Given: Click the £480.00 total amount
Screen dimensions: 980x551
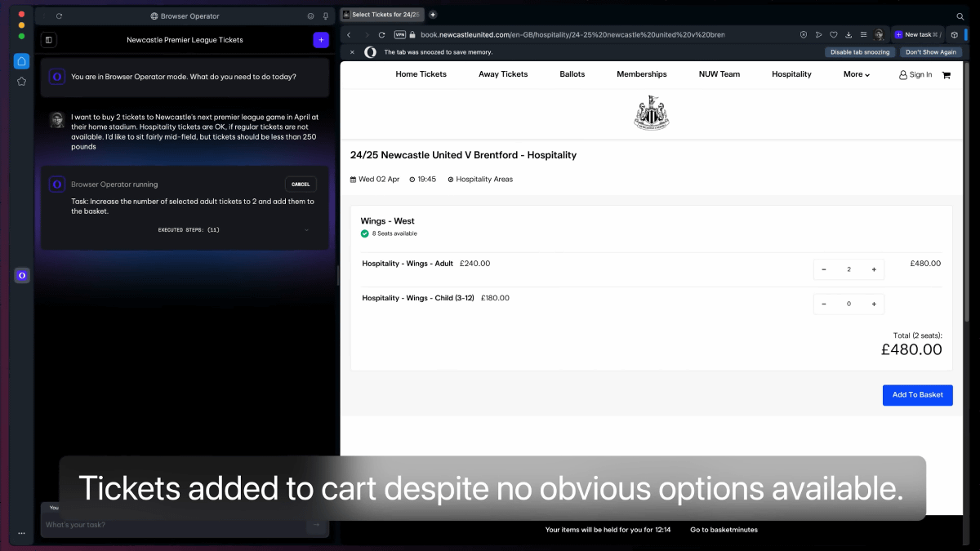Looking at the screenshot, I should 911,349.
